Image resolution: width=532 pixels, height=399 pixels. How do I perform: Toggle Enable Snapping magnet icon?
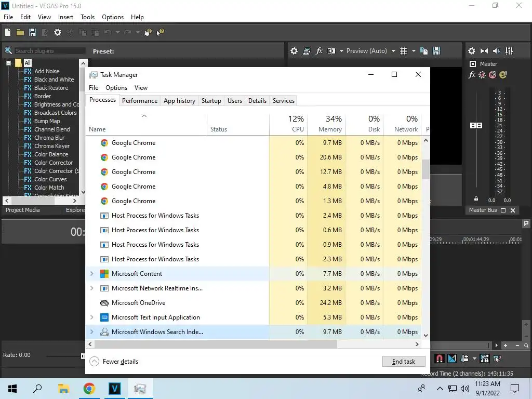pos(440,358)
